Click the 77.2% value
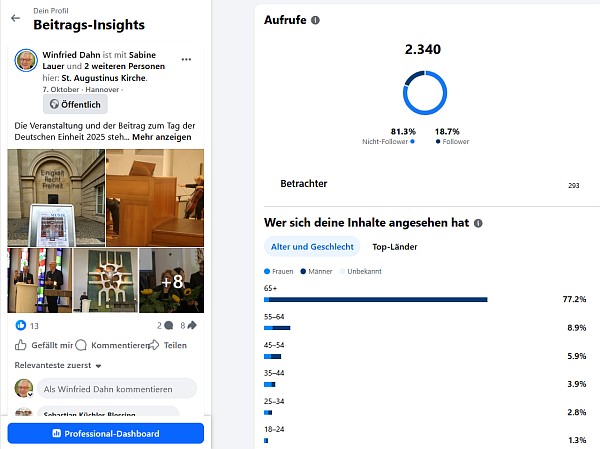 pos(574,299)
